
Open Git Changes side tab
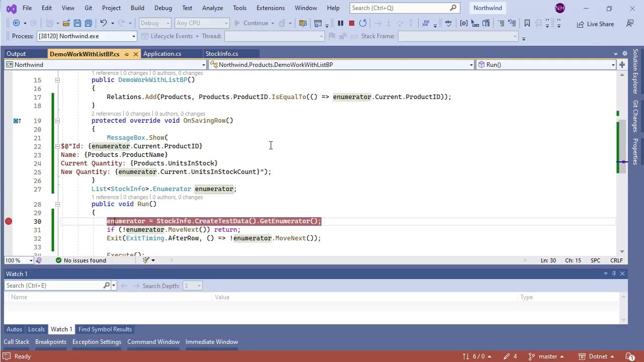[635, 116]
